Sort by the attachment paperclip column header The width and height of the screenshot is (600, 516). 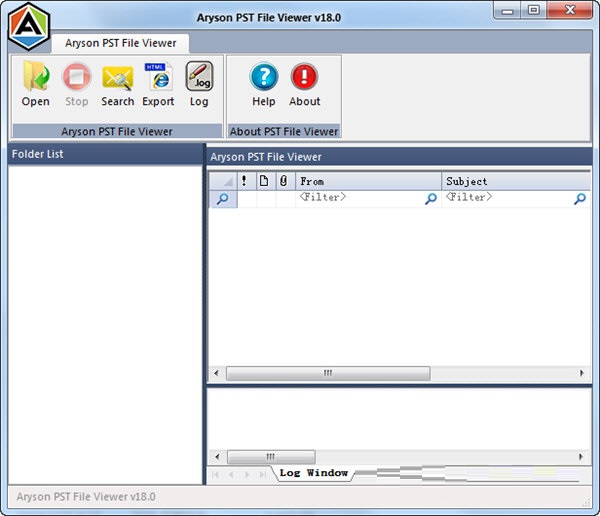pyautogui.click(x=283, y=181)
